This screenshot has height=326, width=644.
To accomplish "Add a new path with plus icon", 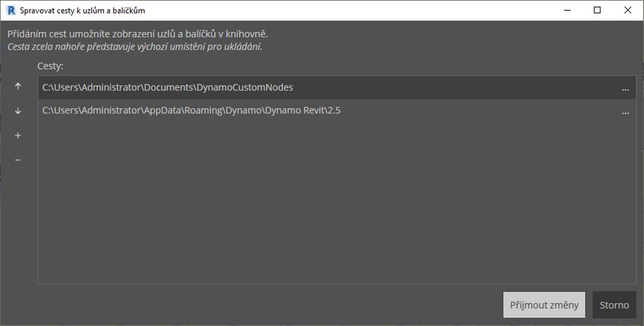I will click(x=18, y=135).
